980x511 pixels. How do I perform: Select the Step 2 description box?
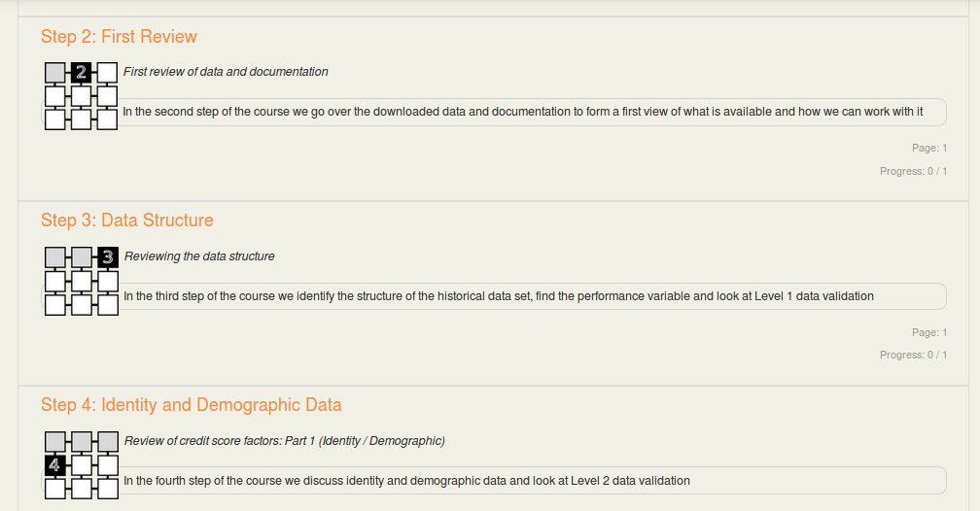[x=494, y=112]
